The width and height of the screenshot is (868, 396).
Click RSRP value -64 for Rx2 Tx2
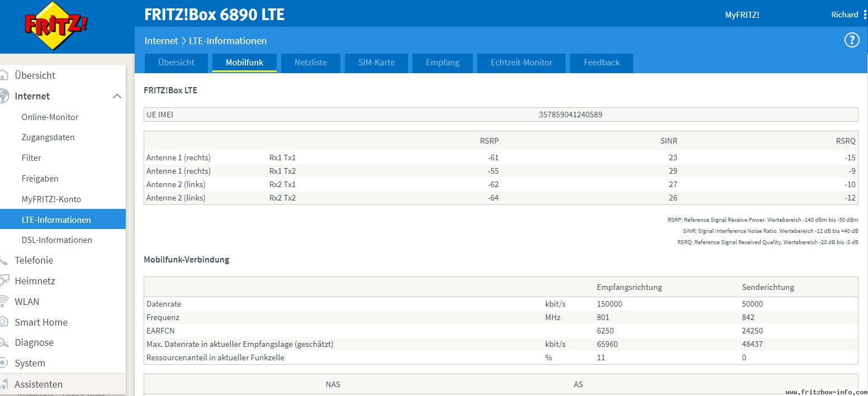[x=492, y=198]
